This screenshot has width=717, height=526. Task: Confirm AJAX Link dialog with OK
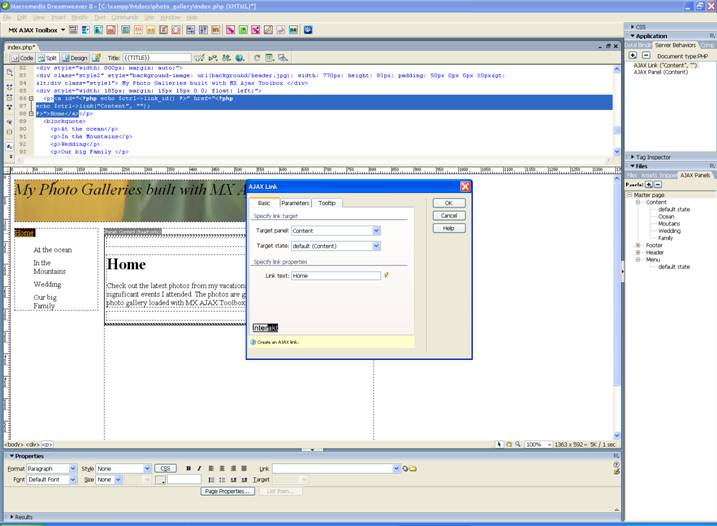coord(449,203)
